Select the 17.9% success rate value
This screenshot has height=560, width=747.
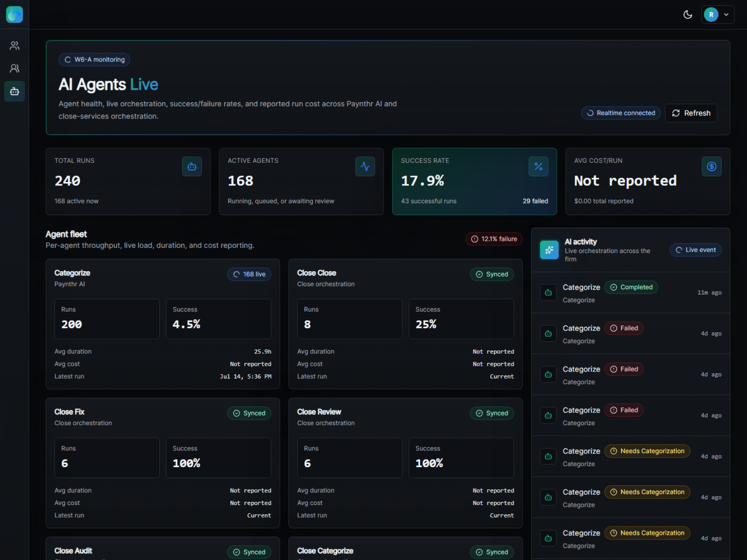(423, 181)
